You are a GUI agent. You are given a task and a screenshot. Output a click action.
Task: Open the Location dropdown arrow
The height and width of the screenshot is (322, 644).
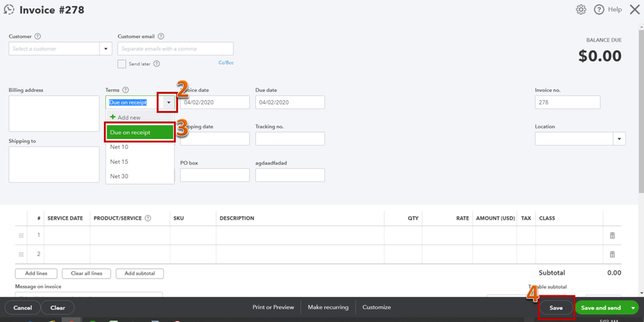[x=620, y=139]
